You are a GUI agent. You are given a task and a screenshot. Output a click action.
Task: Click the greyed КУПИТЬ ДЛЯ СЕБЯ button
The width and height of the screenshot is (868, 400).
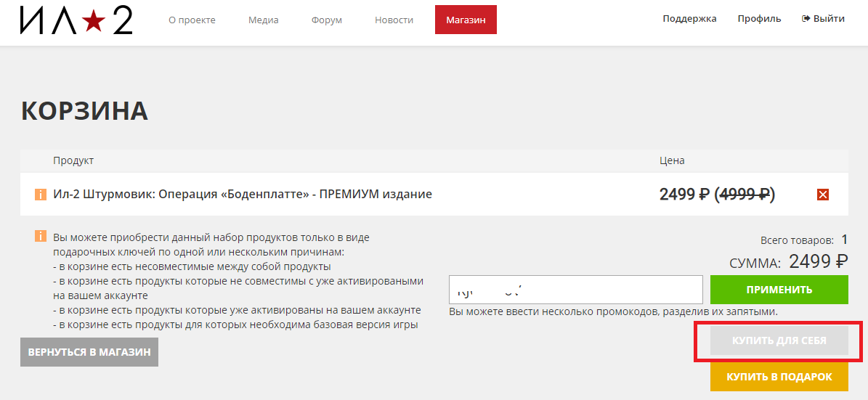coord(779,340)
